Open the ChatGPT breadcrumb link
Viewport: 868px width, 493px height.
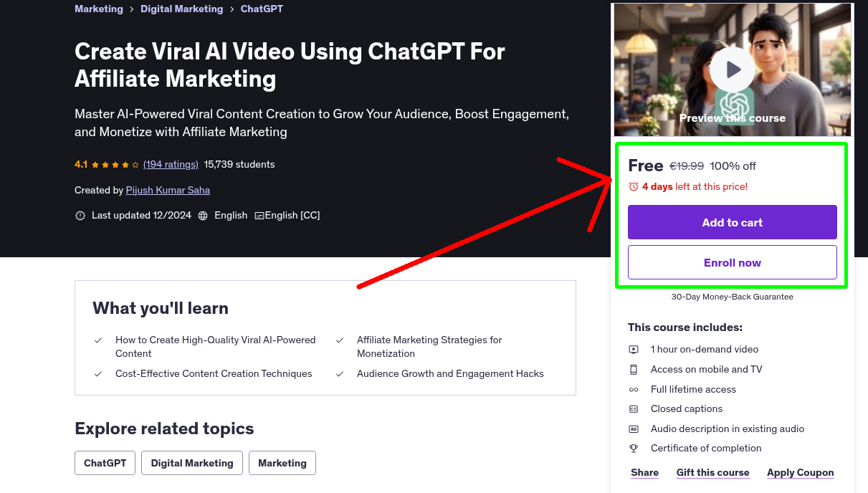click(262, 9)
